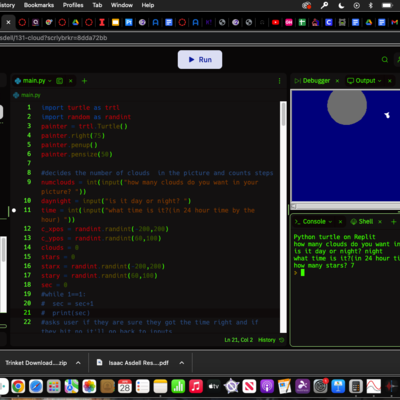This screenshot has height=400, width=400.
Task: Click line 1 'import turtle as trtl'
Action: coord(80,108)
